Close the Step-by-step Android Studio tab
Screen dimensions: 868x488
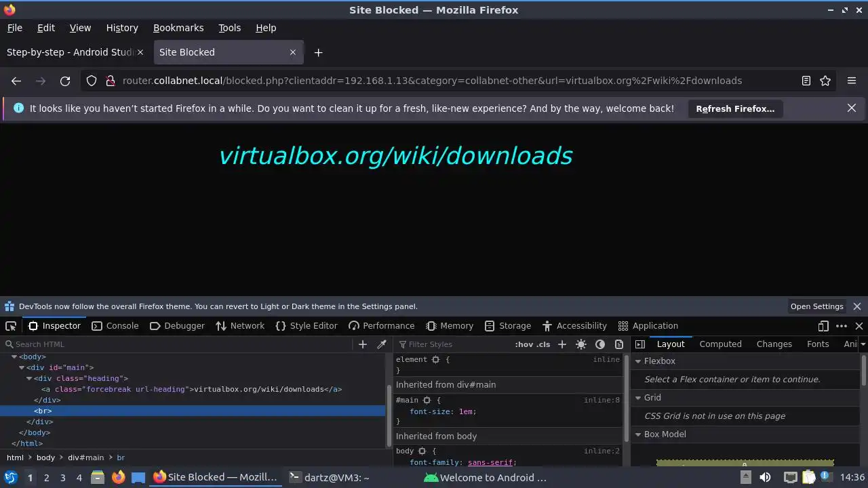(x=140, y=52)
